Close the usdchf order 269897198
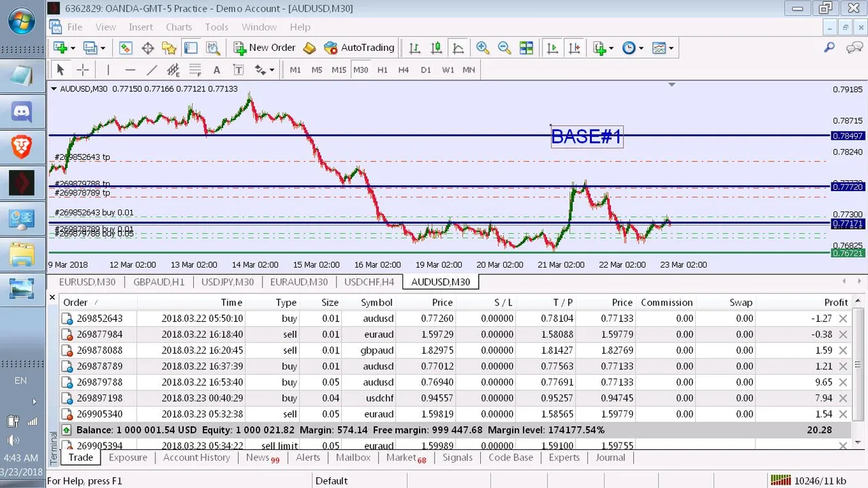This screenshot has width=868, height=488. [x=843, y=398]
